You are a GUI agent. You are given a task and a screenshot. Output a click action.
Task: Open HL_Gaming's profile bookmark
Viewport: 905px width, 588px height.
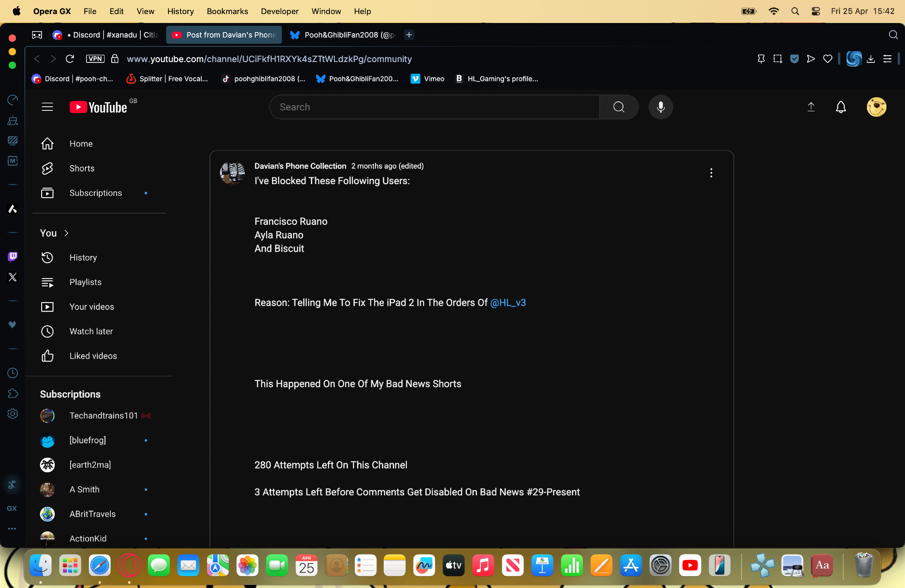(496, 79)
